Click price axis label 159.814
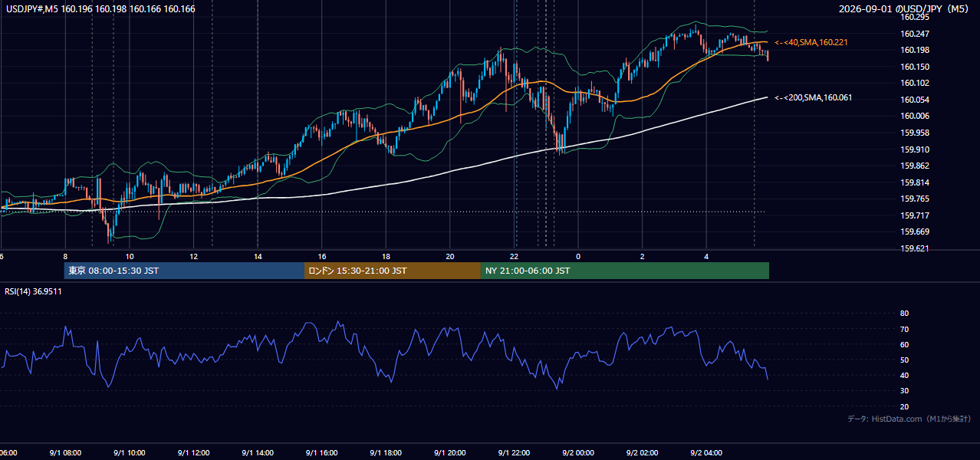Image resolution: width=980 pixels, height=460 pixels. 915,182
